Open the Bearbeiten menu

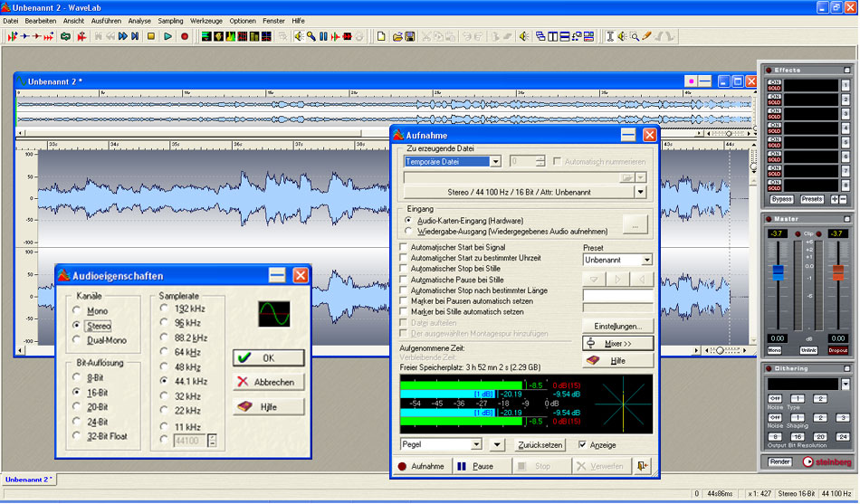pos(41,21)
